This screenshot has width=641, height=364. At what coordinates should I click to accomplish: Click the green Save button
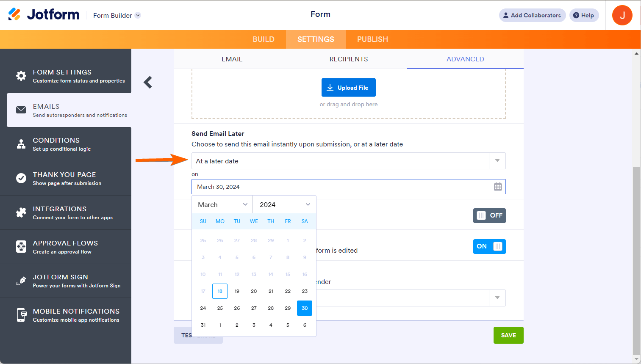(508, 335)
